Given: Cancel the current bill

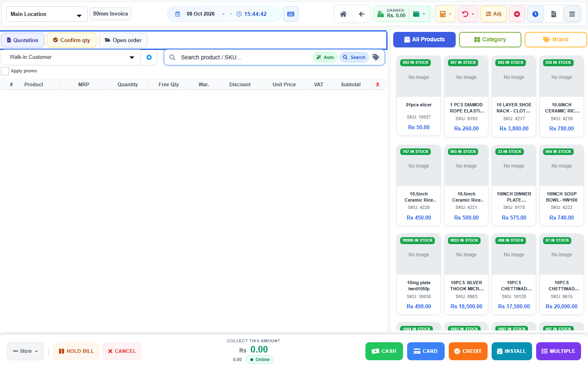Looking at the screenshot, I should (122, 351).
